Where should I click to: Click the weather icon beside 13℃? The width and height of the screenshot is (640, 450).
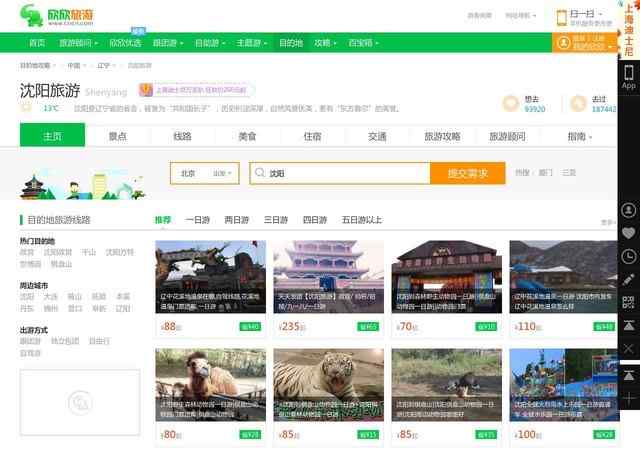click(x=26, y=107)
